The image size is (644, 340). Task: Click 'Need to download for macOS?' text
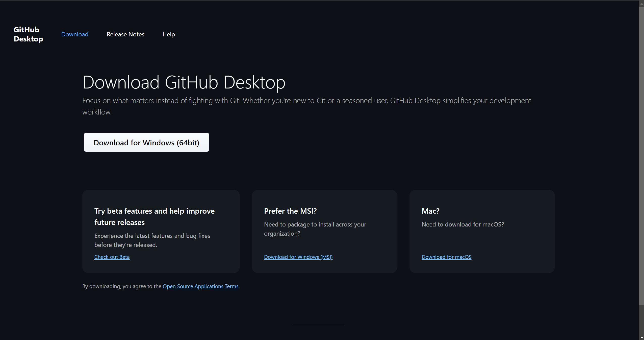pos(463,224)
